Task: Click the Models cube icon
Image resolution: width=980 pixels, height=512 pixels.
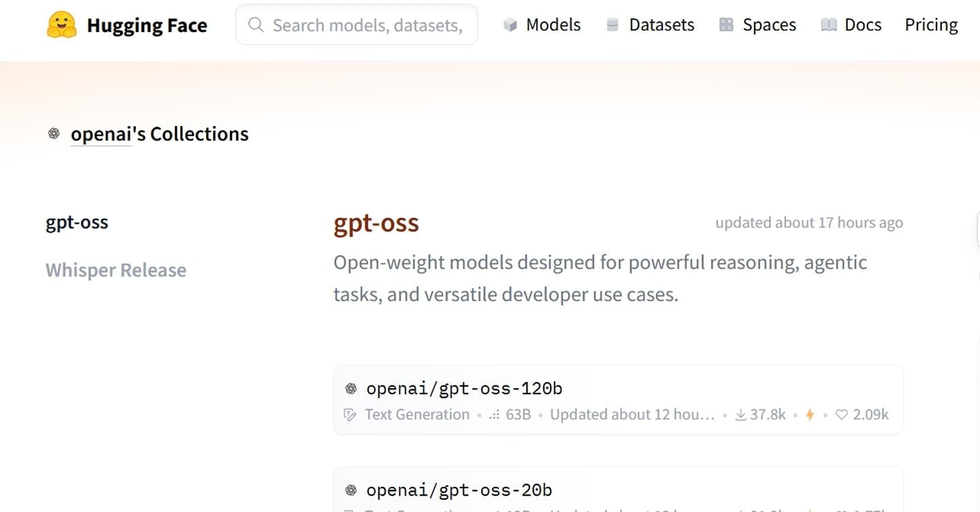Action: pos(510,25)
